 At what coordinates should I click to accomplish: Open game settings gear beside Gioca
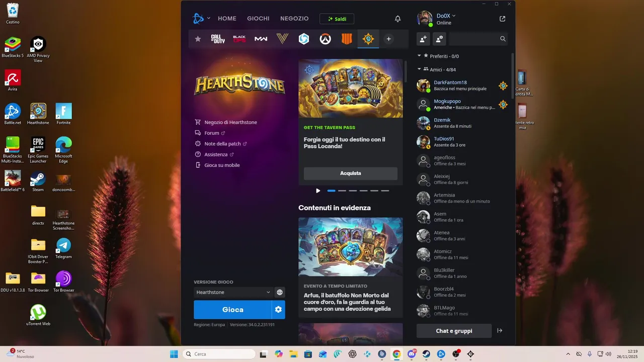[278, 310]
